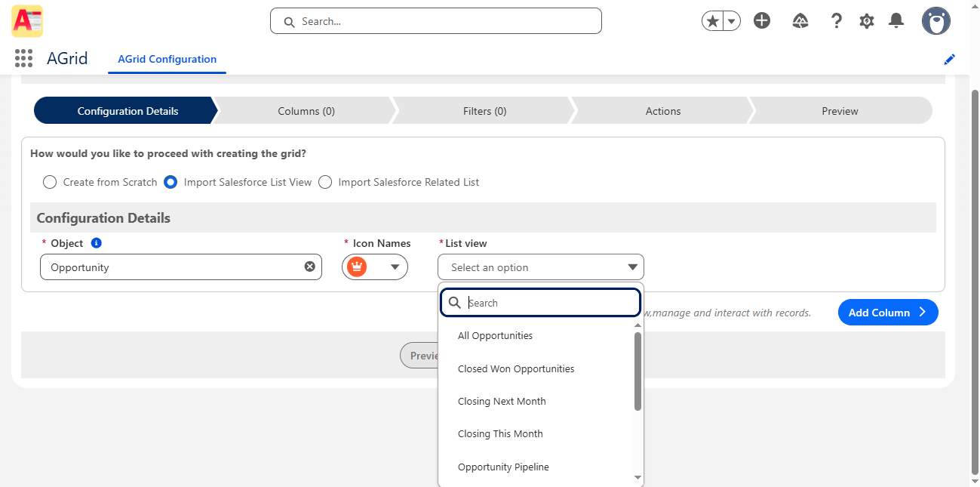The height and width of the screenshot is (487, 980).
Task: Open the user profile avatar
Action: (935, 21)
